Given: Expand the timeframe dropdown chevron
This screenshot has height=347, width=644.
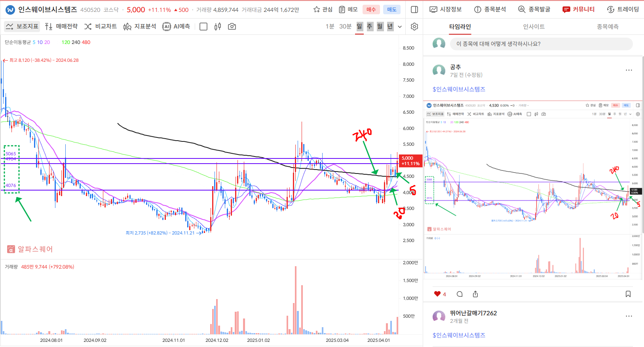Looking at the screenshot, I should coord(400,27).
